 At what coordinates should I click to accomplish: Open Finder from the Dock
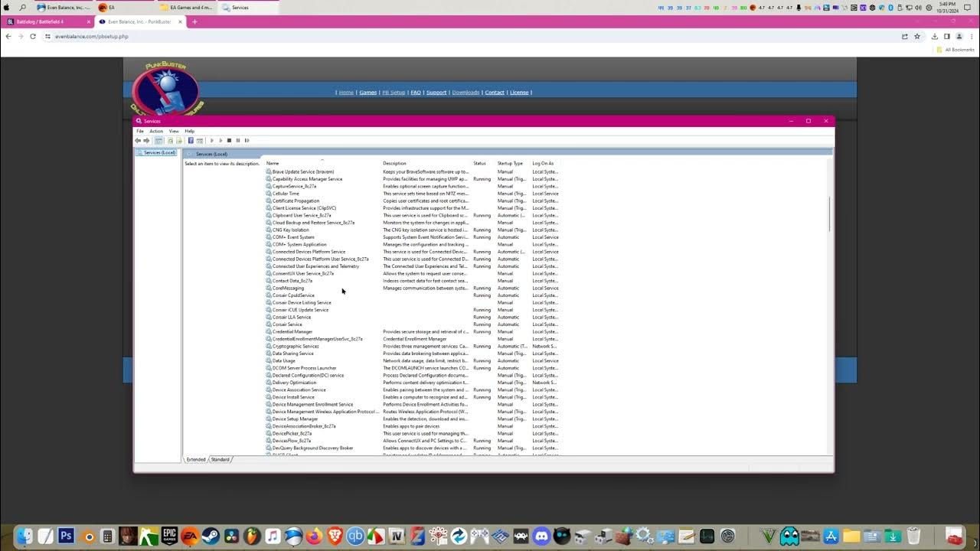[24, 536]
